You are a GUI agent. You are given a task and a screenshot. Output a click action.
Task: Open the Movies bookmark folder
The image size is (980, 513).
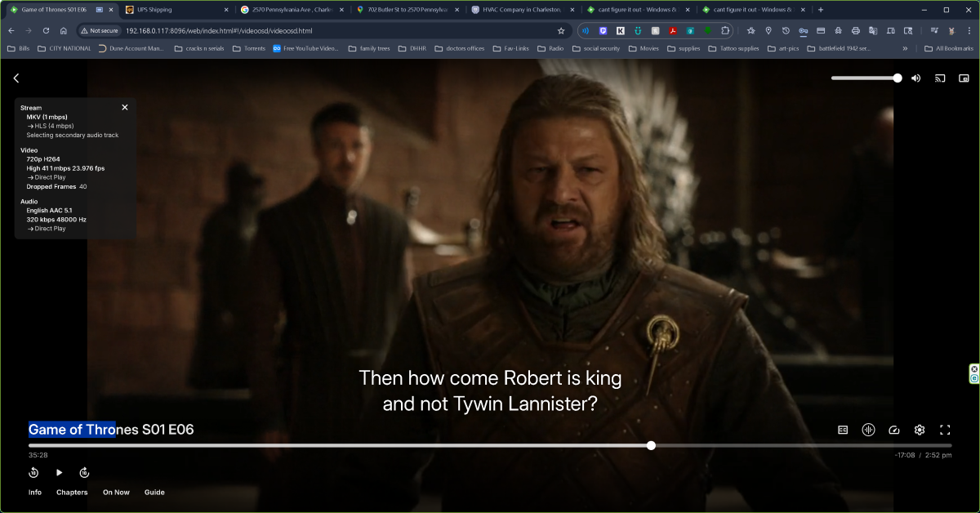[643, 48]
